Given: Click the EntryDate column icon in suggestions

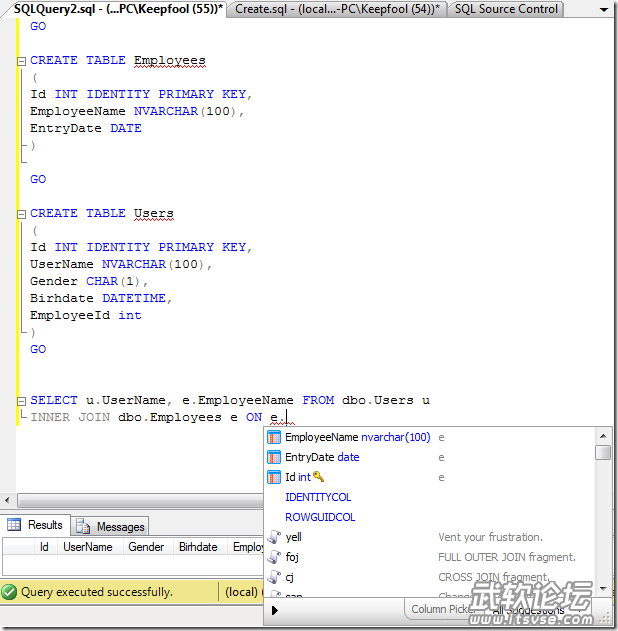Looking at the screenshot, I should [274, 457].
